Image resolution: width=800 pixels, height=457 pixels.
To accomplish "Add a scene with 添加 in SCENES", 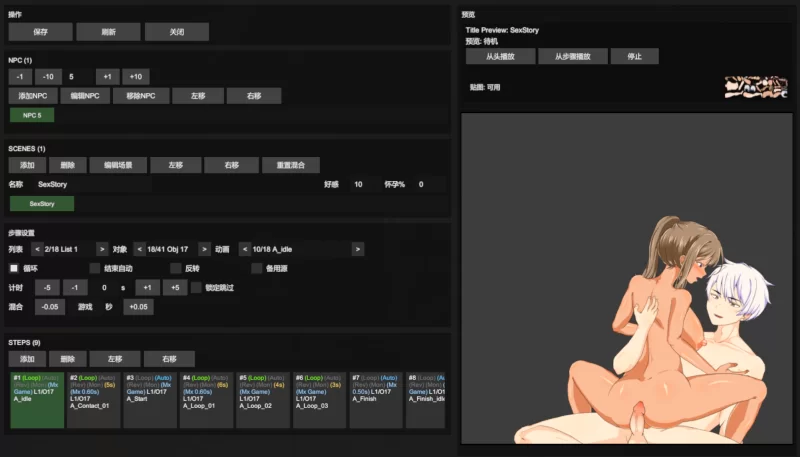I will pyautogui.click(x=27, y=165).
